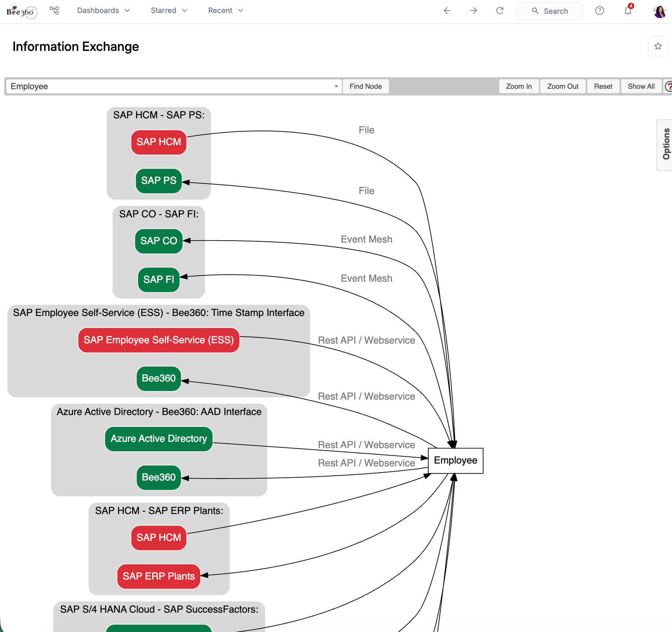Go forward using the right arrow

pyautogui.click(x=474, y=11)
